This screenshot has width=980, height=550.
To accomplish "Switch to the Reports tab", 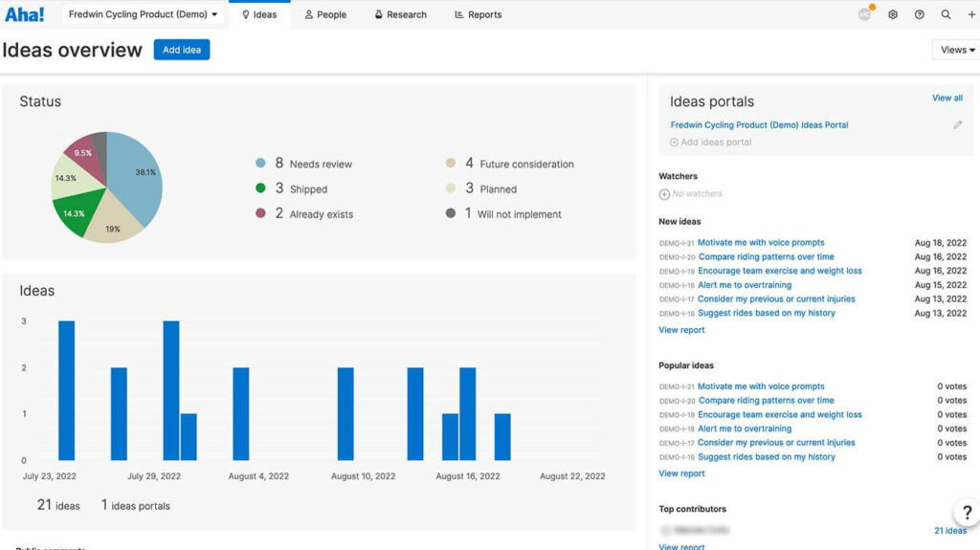I will pos(478,14).
